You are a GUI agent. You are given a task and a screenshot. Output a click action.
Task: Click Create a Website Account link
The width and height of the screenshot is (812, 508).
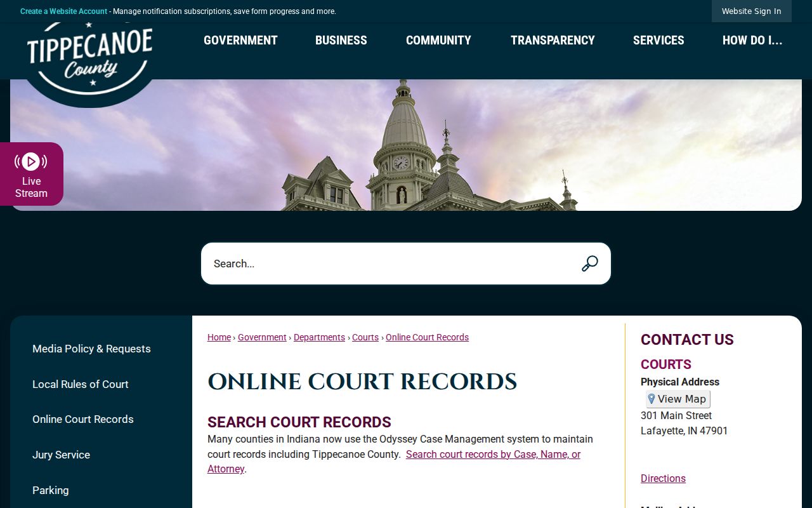[63, 11]
